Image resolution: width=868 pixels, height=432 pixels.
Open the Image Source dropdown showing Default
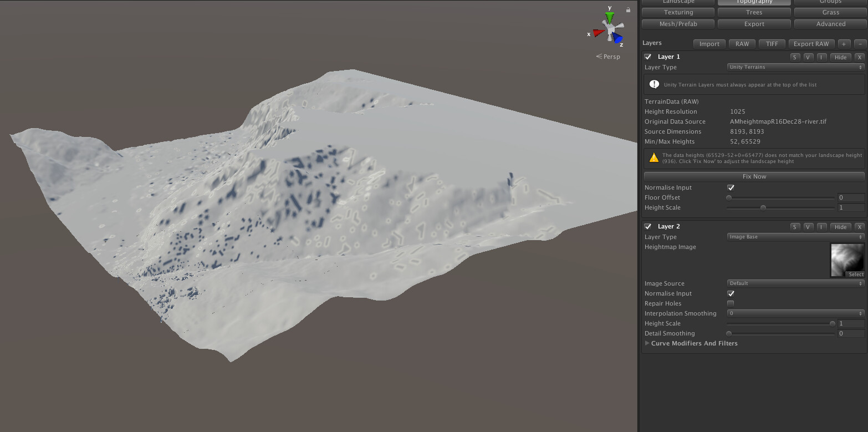794,283
